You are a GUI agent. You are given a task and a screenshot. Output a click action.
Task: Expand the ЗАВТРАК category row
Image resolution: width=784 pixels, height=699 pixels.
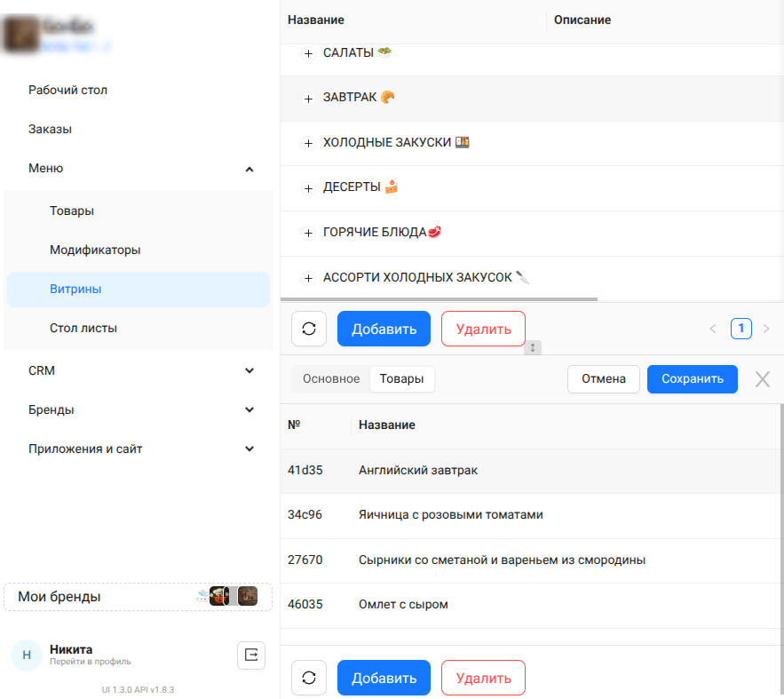click(x=309, y=98)
